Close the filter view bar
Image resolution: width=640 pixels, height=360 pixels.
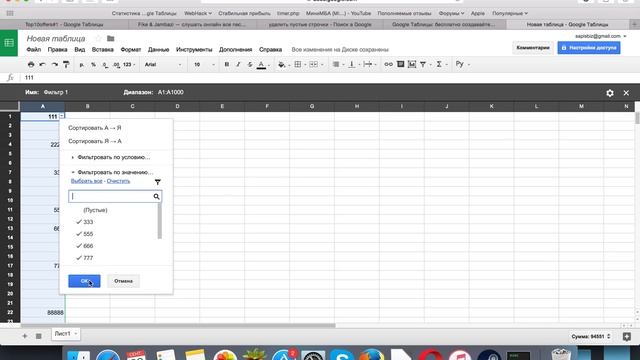coord(626,93)
